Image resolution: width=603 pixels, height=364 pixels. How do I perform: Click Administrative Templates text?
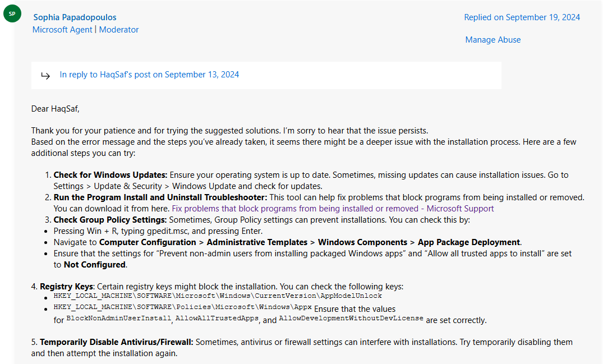[257, 242]
